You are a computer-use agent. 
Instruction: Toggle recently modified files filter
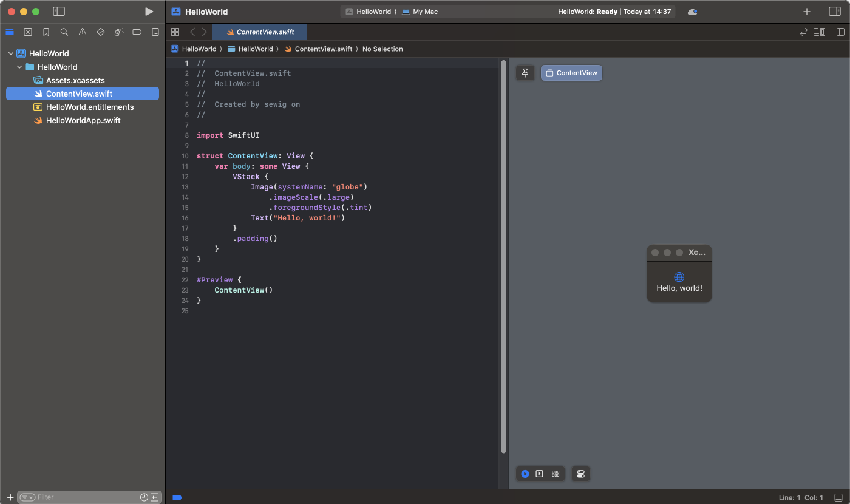click(144, 497)
